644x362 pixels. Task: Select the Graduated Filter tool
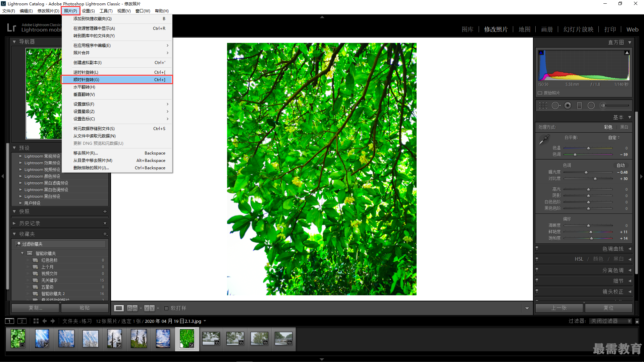[579, 106]
